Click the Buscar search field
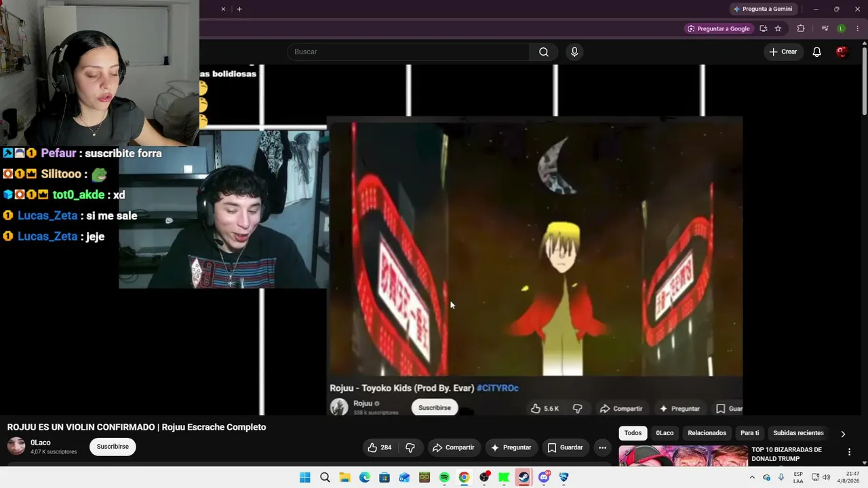 click(408, 52)
